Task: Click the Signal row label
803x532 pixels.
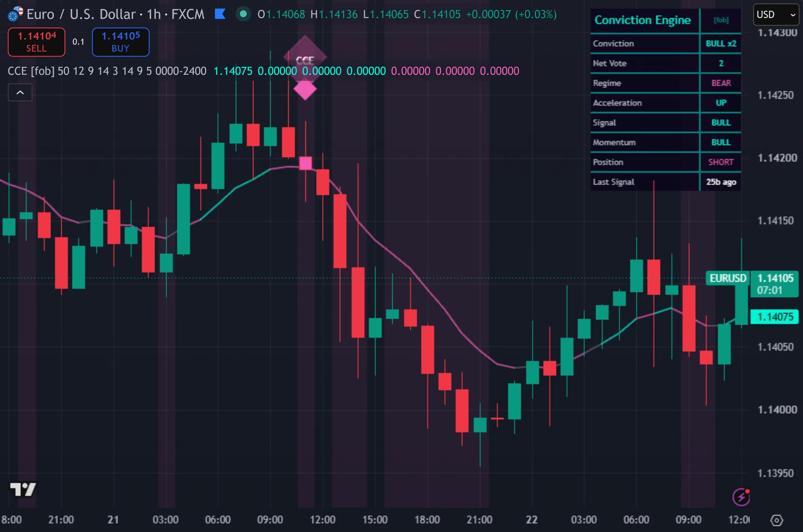Action: (x=604, y=123)
